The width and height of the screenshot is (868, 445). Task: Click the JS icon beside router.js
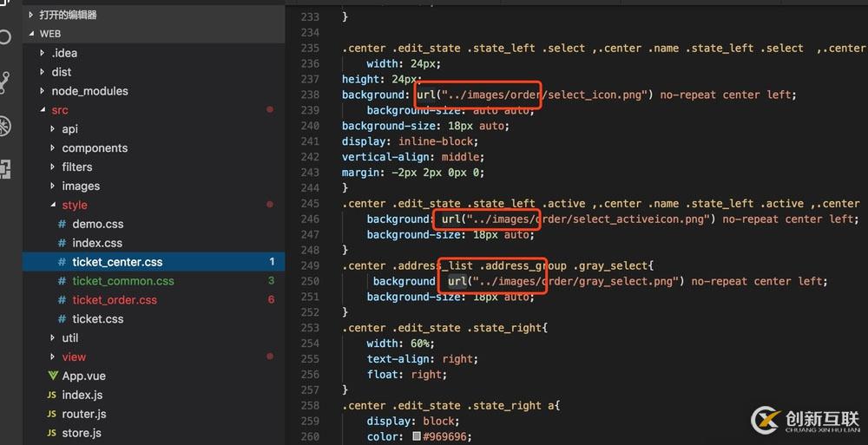(51, 414)
